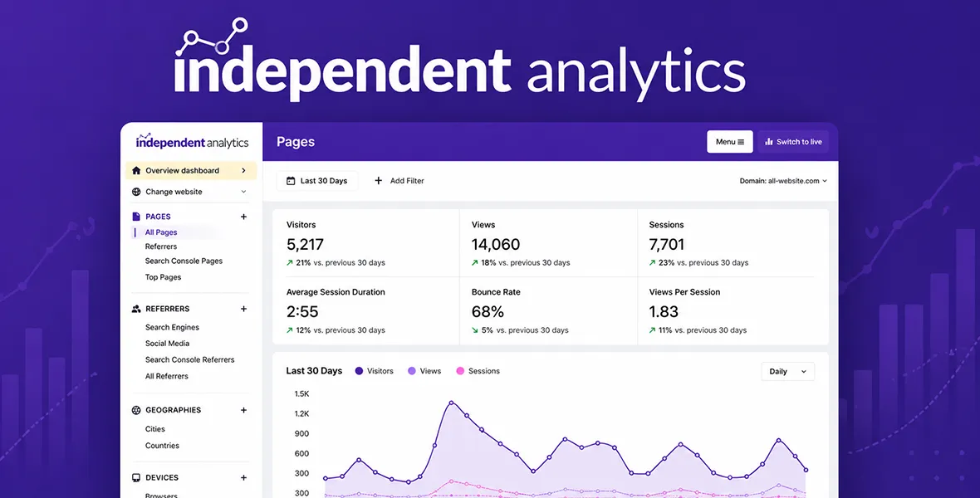Click the down arrow under Bounce Rate

point(475,330)
